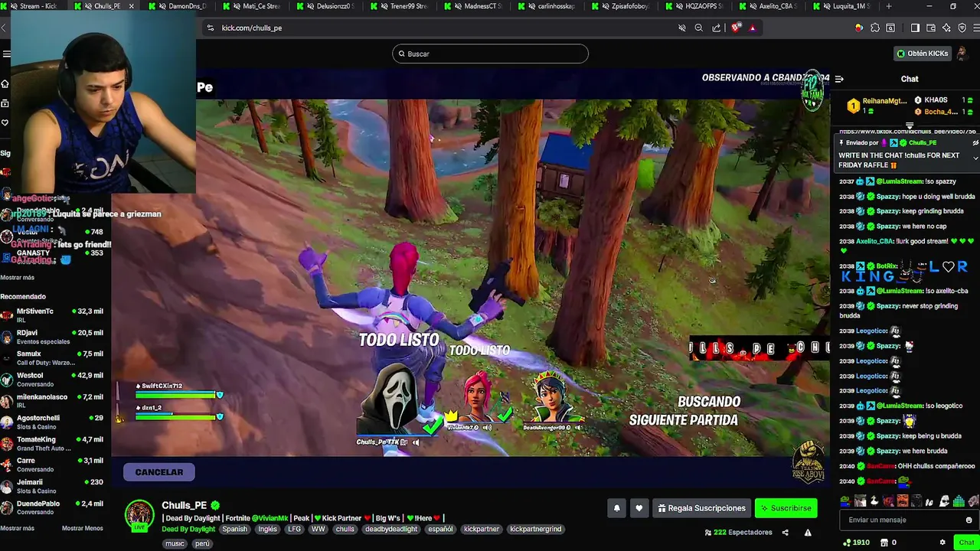Click the Obtén KICKs button
Image resolution: width=980 pixels, height=551 pixels.
click(x=923, y=54)
